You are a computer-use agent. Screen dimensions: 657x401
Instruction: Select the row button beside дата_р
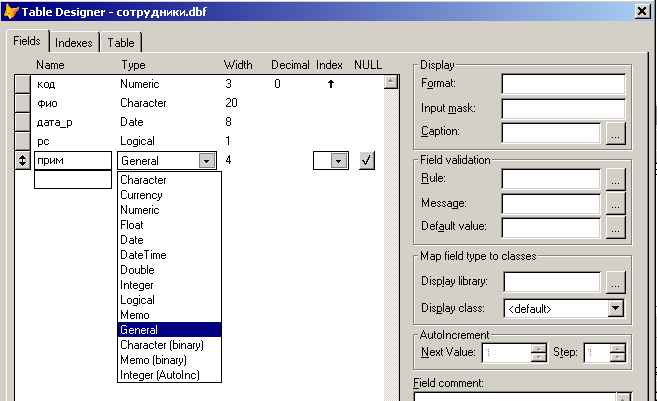coord(23,122)
